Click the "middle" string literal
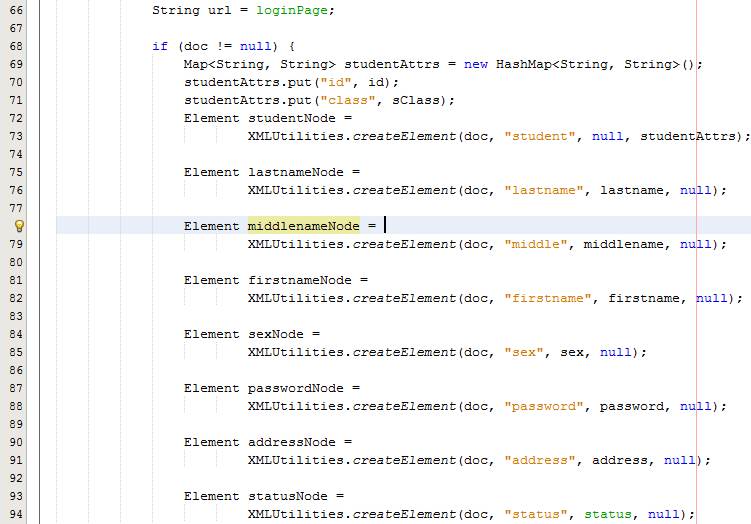751x524 pixels. (535, 244)
